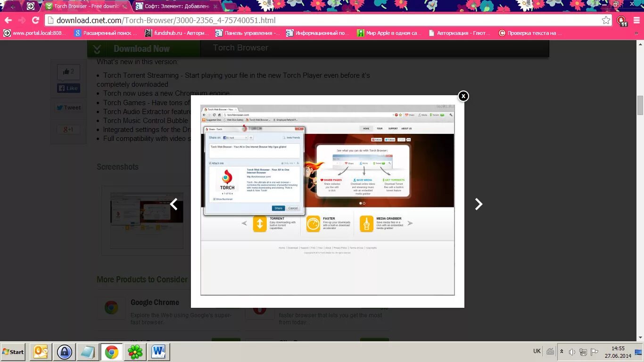Click the enlarged Torch Browser screenshot
Viewport: 644px width, 362px height.
327,200
